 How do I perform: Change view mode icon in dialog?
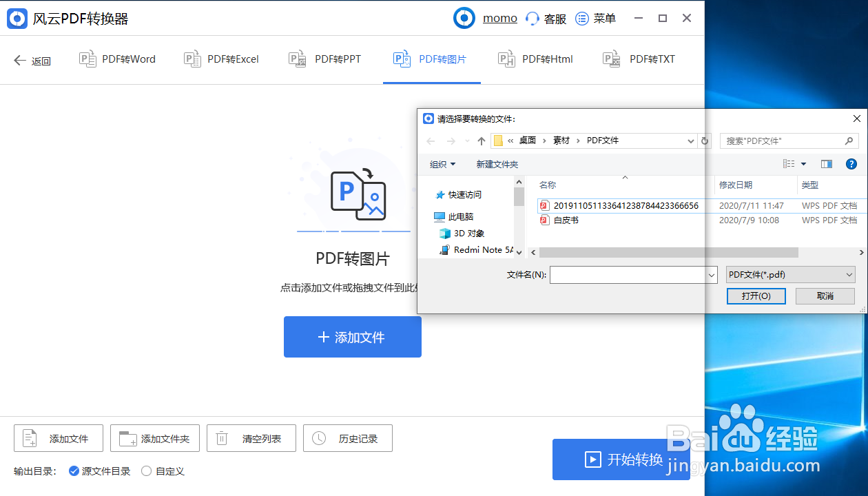pyautogui.click(x=789, y=164)
